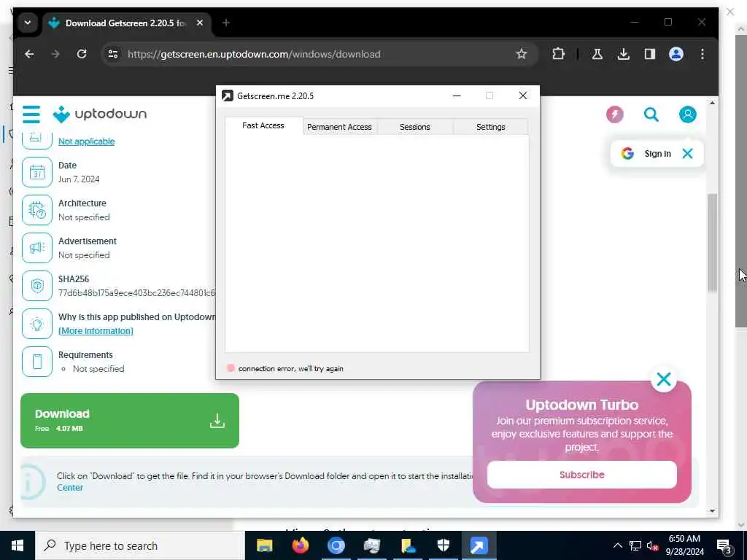Viewport: 747px width, 560px height.
Task: Switch to the Fast Access tab
Action: [263, 125]
